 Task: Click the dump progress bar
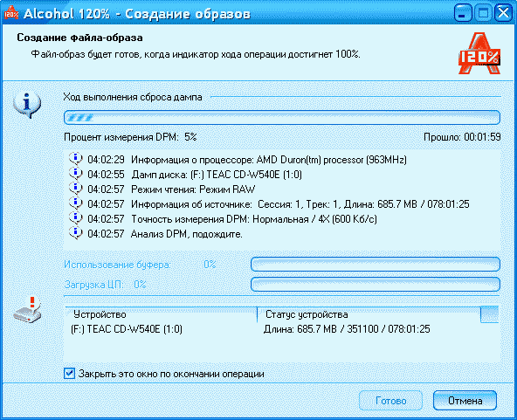pyautogui.click(x=282, y=117)
